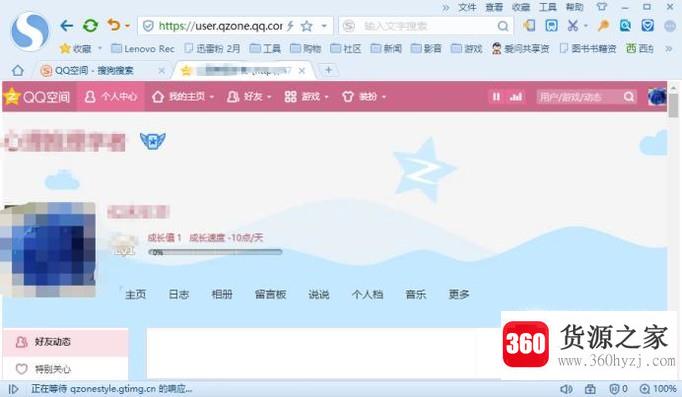
Task: Open the 文件 menu
Action: tap(467, 7)
